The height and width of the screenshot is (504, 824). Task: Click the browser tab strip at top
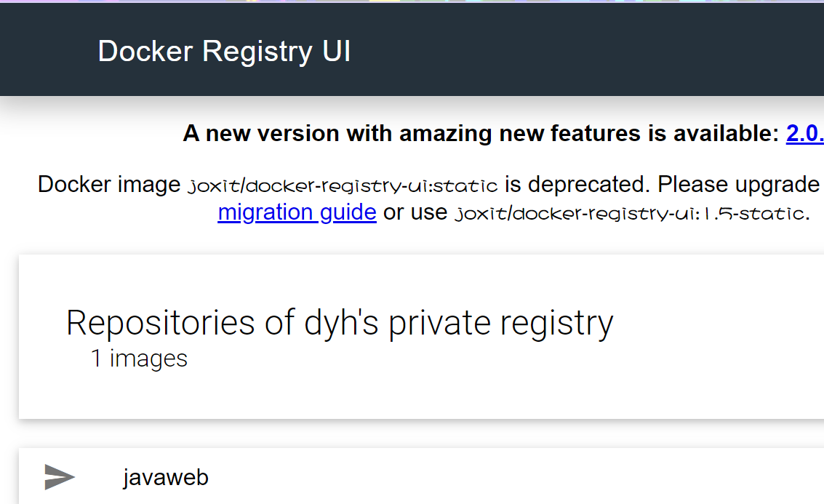click(x=412, y=1)
